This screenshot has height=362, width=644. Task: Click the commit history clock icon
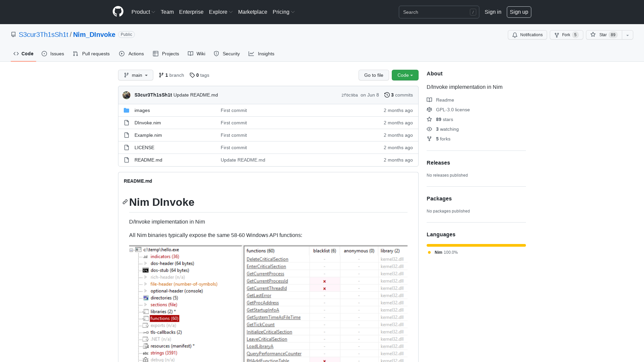pyautogui.click(x=387, y=95)
